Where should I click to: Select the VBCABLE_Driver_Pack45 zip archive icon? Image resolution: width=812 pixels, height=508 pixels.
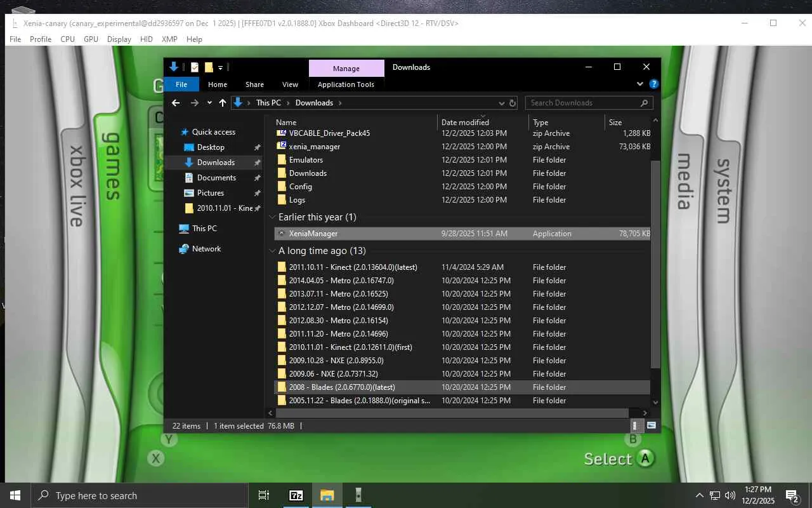click(282, 133)
